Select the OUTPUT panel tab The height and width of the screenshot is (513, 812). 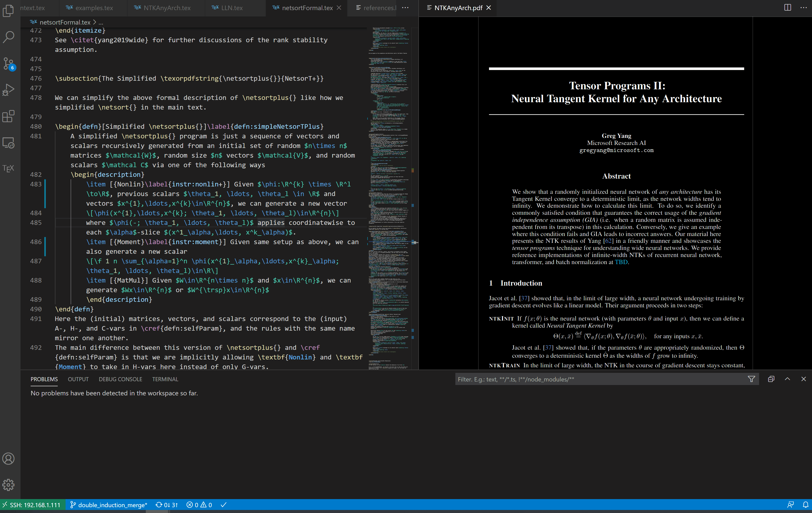pos(78,379)
